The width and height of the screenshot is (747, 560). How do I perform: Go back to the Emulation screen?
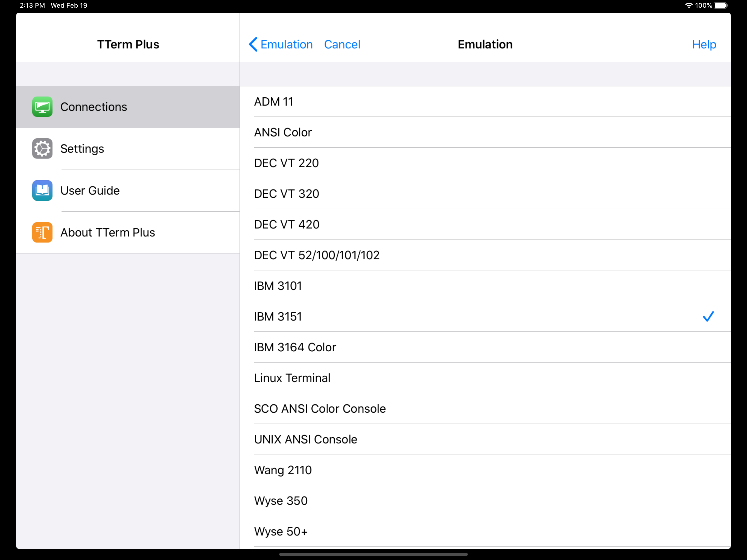click(281, 44)
